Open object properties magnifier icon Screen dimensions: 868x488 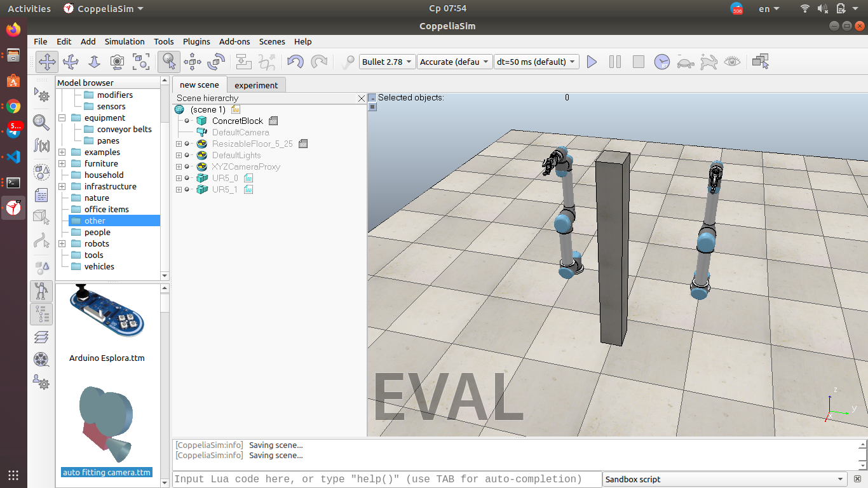pyautogui.click(x=41, y=121)
